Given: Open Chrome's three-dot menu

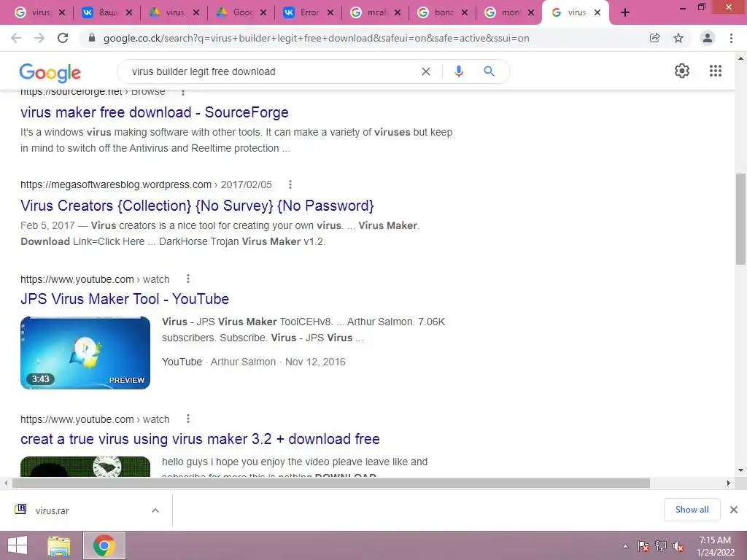Looking at the screenshot, I should 731,38.
